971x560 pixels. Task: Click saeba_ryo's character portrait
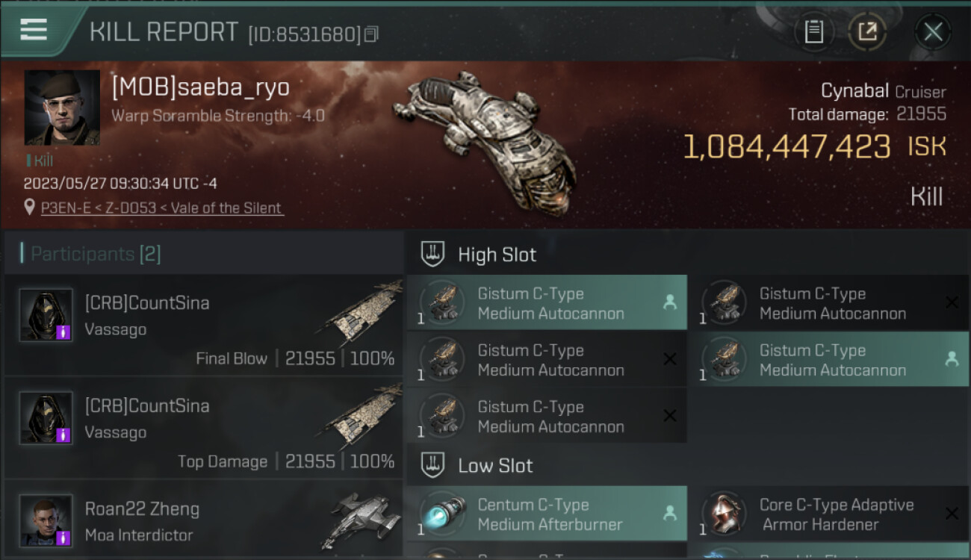(62, 108)
